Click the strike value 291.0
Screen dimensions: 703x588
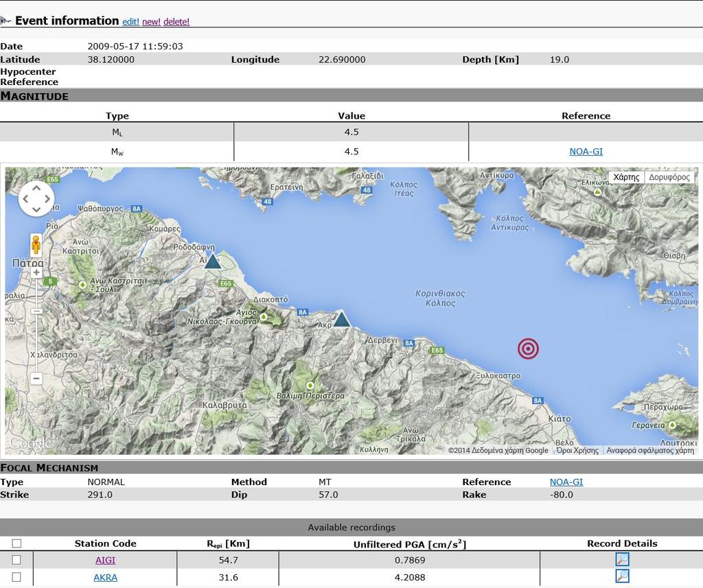100,495
